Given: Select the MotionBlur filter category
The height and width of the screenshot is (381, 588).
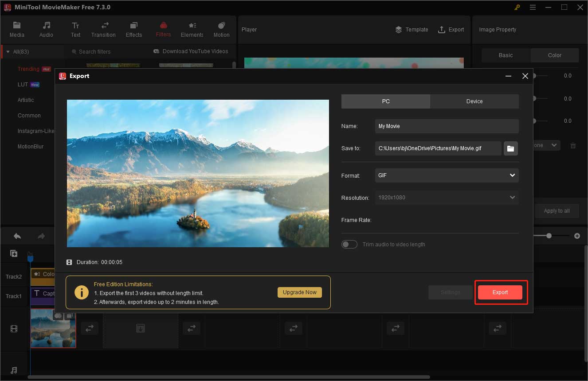Looking at the screenshot, I should (x=30, y=147).
